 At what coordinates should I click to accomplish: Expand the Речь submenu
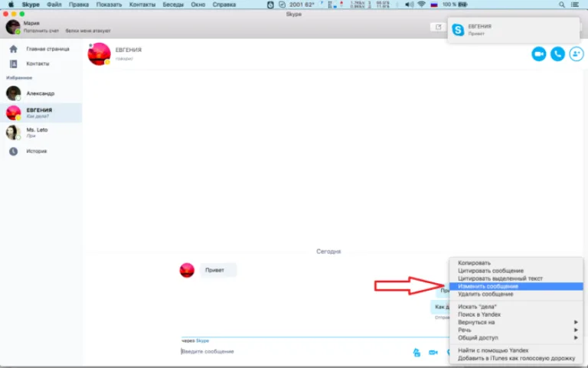tap(516, 331)
